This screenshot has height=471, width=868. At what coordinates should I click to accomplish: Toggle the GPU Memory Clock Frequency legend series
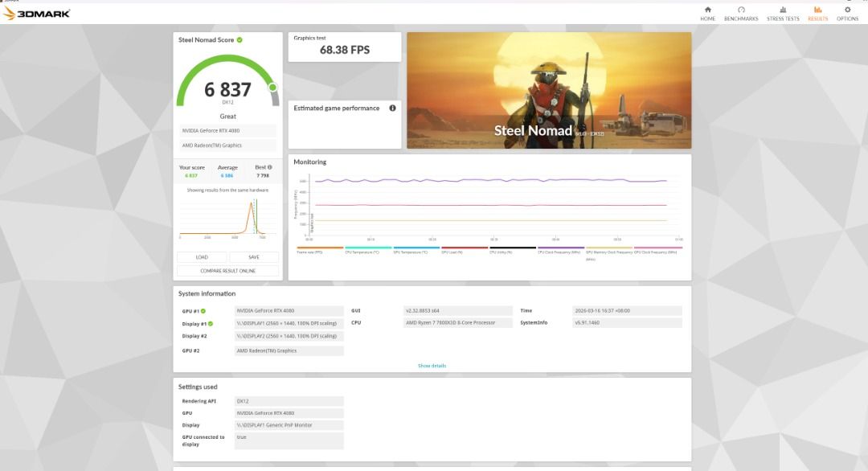pyautogui.click(x=609, y=252)
